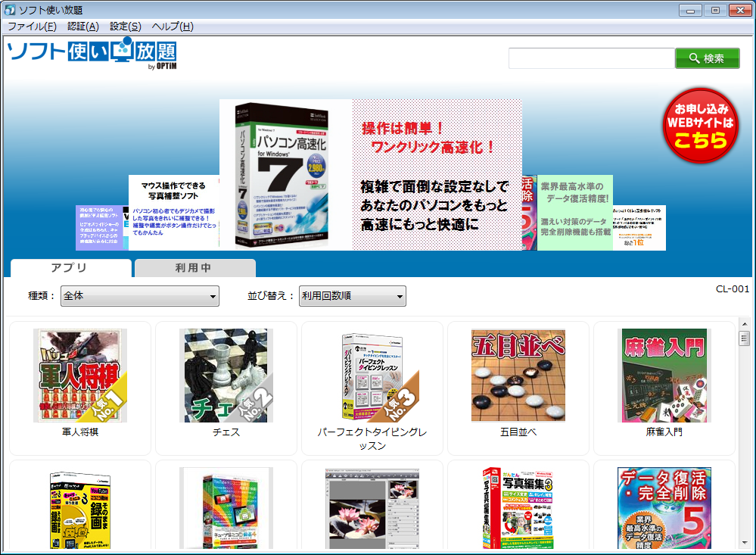Maximize the ソフト使い放題 window
This screenshot has height=555, width=756.
715,10
